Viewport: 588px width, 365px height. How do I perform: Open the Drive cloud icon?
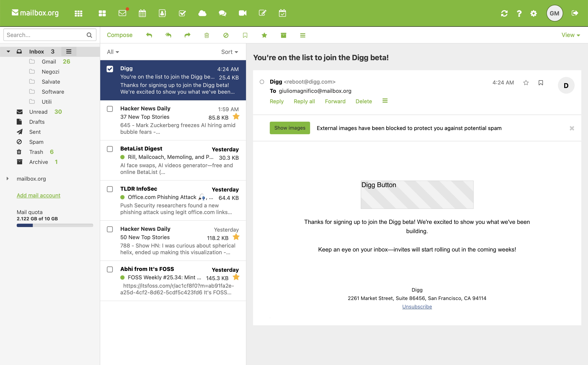202,13
